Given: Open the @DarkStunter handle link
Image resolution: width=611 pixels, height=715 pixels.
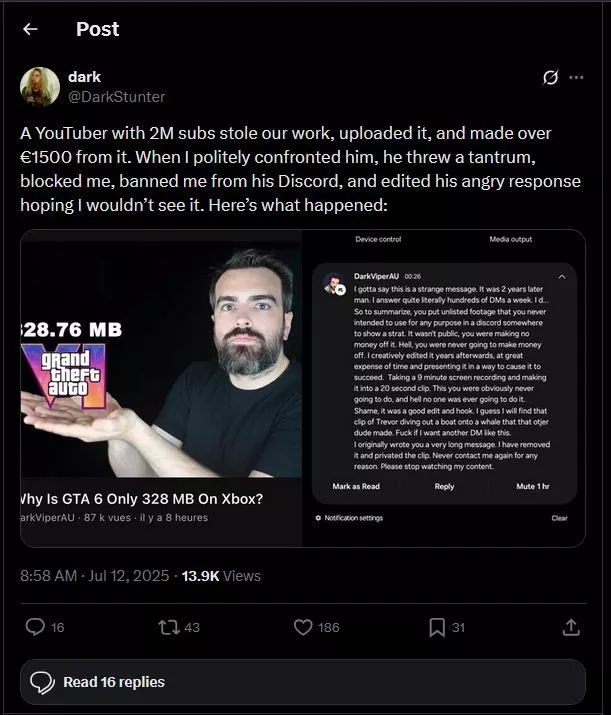Looking at the screenshot, I should click(x=116, y=97).
